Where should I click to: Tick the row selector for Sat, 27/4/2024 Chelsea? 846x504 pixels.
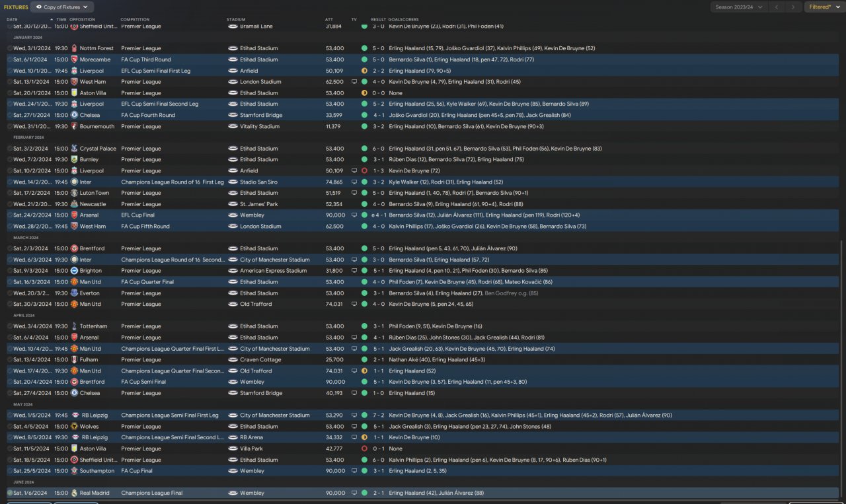click(9, 393)
